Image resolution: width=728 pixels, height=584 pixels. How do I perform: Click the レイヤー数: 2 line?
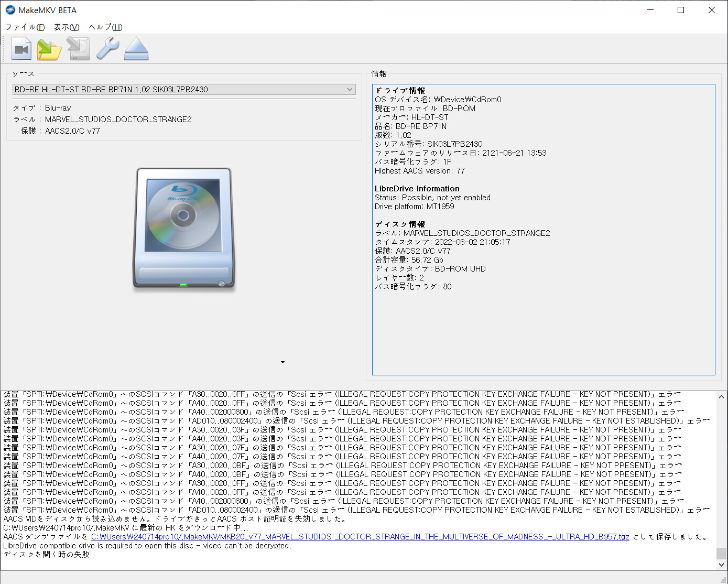[x=399, y=278]
